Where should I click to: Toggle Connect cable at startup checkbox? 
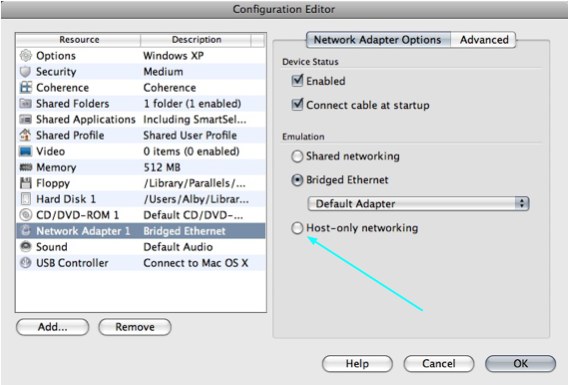pyautogui.click(x=297, y=105)
